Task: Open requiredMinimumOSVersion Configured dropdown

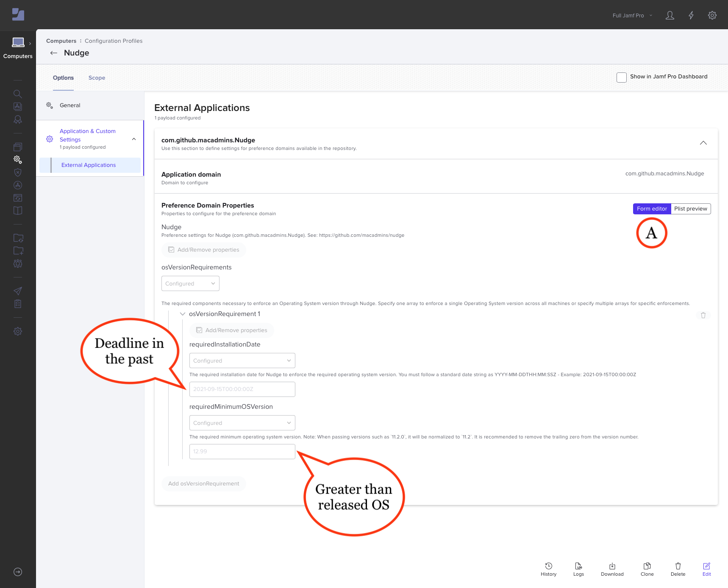Action: (x=242, y=423)
